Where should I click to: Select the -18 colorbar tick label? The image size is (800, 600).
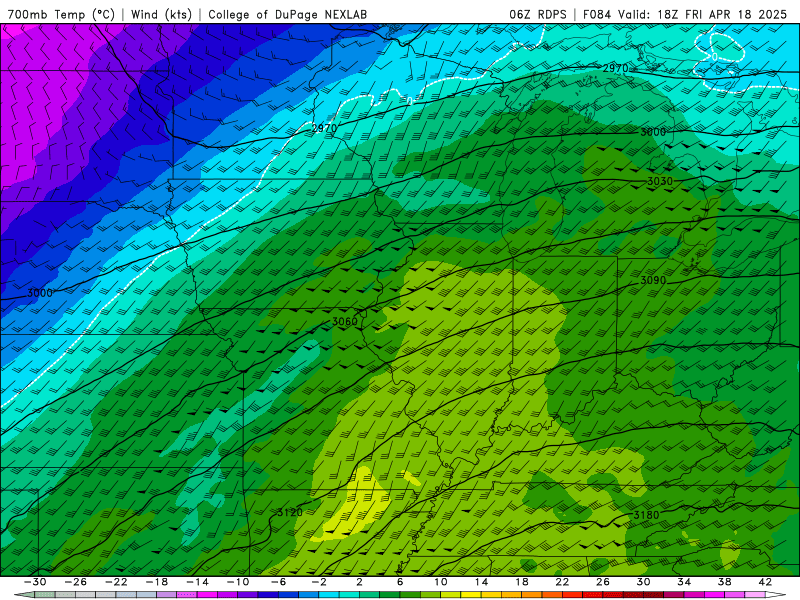(x=157, y=582)
